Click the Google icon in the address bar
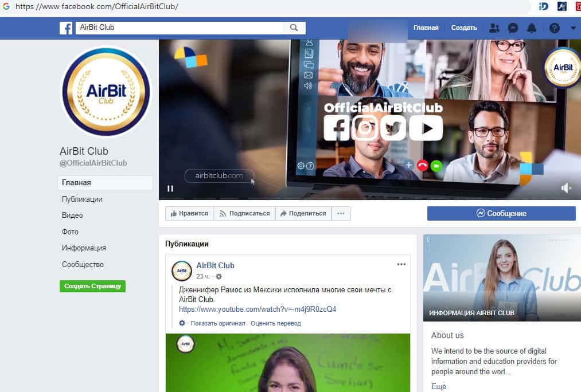 tap(6, 6)
